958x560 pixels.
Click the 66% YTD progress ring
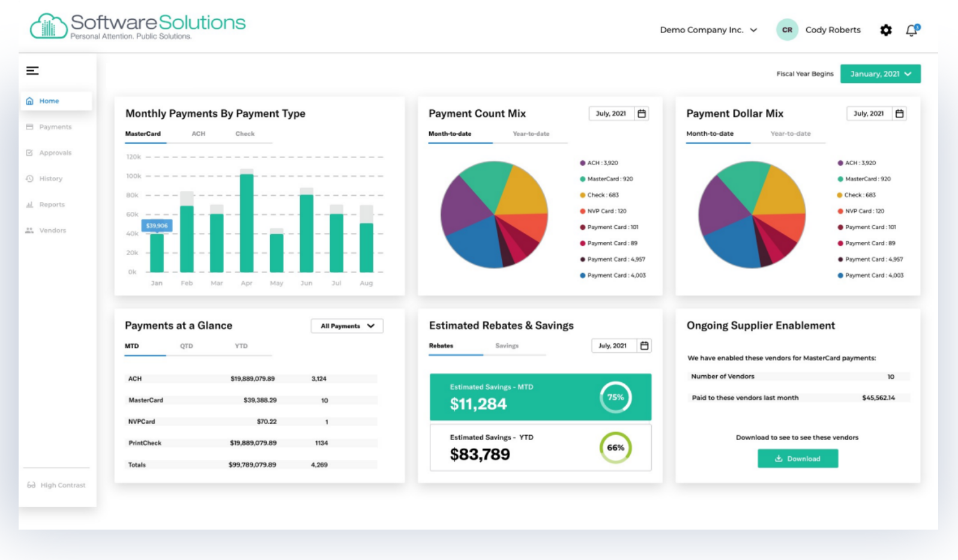tap(615, 448)
